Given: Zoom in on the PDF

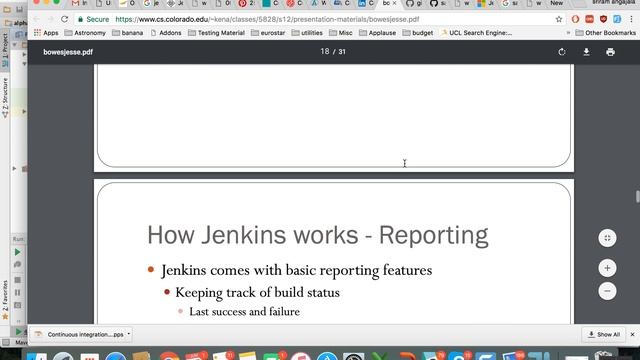Looking at the screenshot, I should (x=607, y=268).
